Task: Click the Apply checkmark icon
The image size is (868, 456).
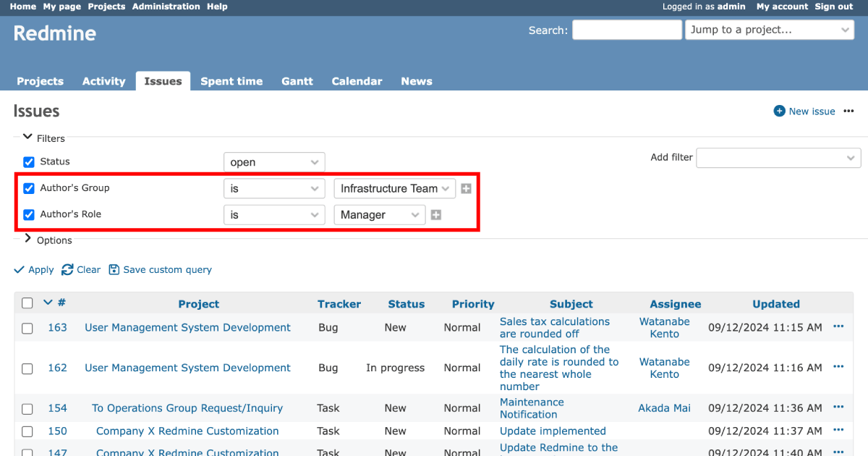Action: 20,269
